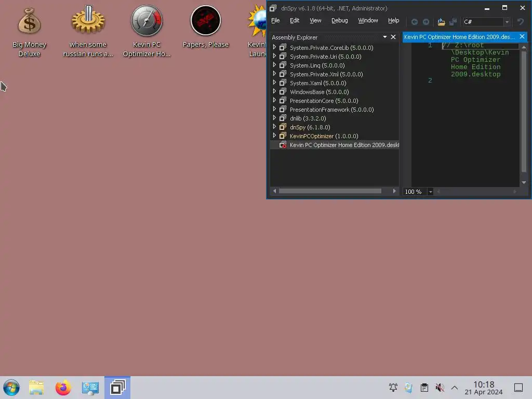
Task: Click the Assembly Explorer scroll right arrow
Action: pos(394,191)
